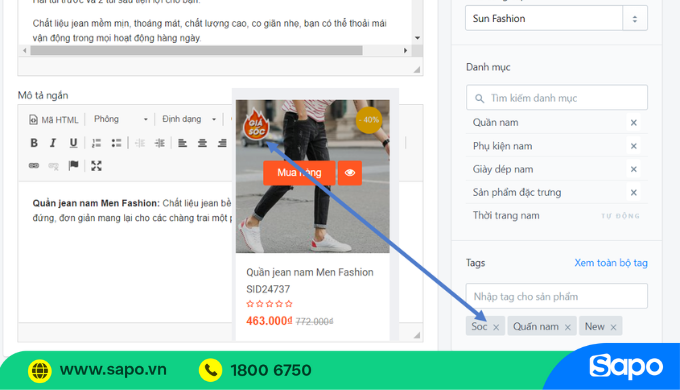Click the horizontal scrollbar left arrow

click(x=25, y=50)
